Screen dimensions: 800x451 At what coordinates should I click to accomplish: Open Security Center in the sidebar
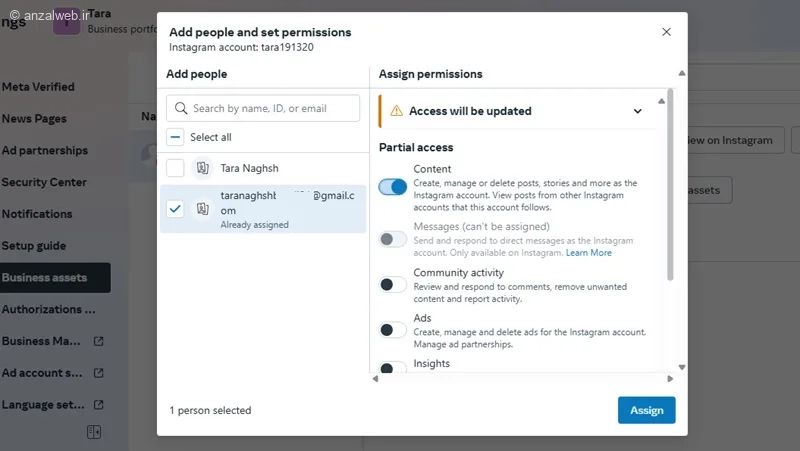44,182
